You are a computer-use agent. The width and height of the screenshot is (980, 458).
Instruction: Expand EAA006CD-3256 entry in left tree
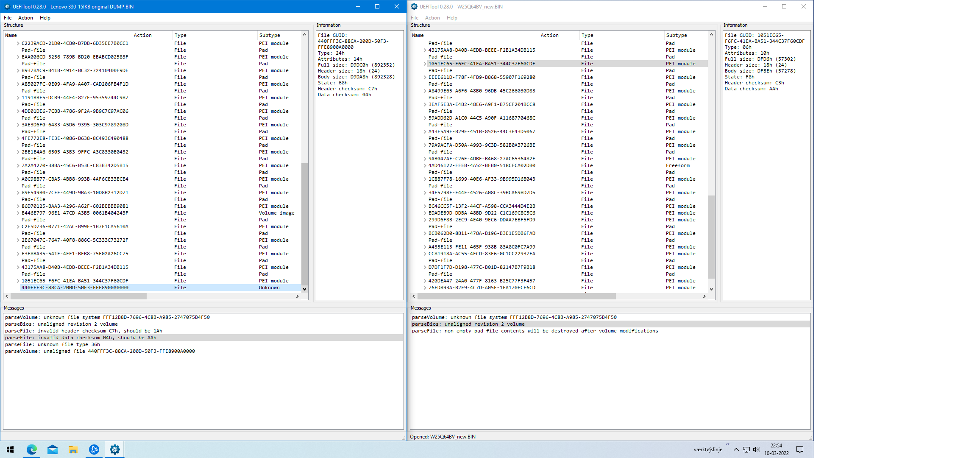pos(18,57)
